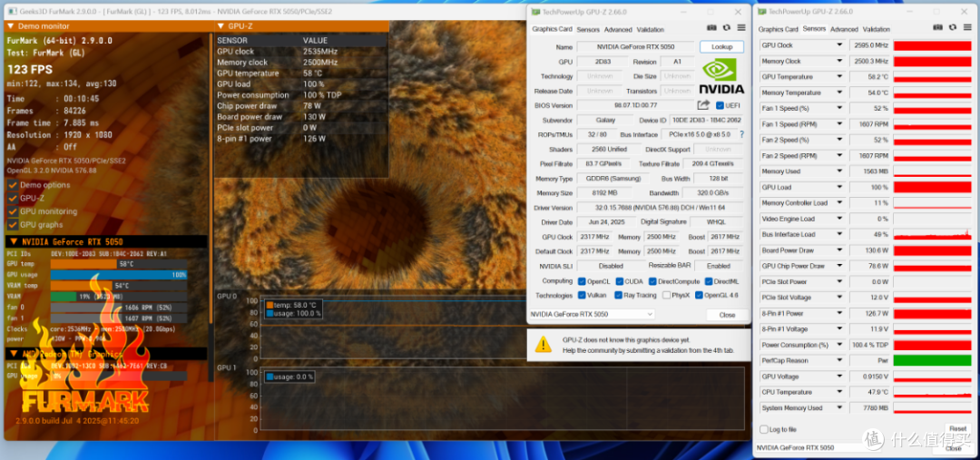Click the screenshot camera icon in Graphics Card window
Image resolution: width=980 pixels, height=460 pixels.
pos(711,28)
